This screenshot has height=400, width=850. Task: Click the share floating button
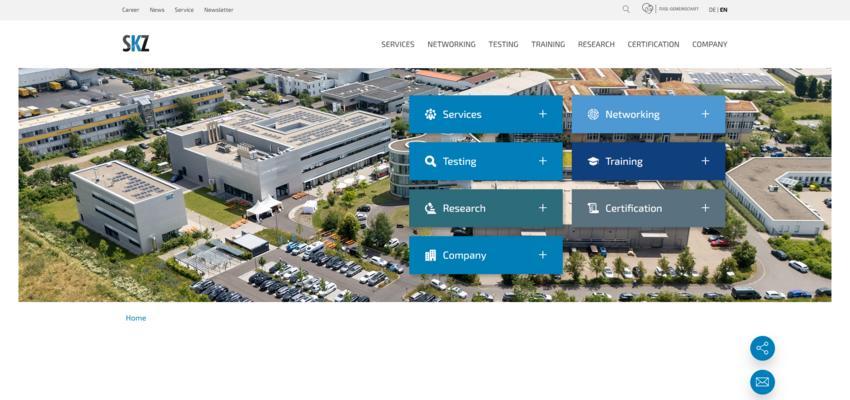(762, 348)
